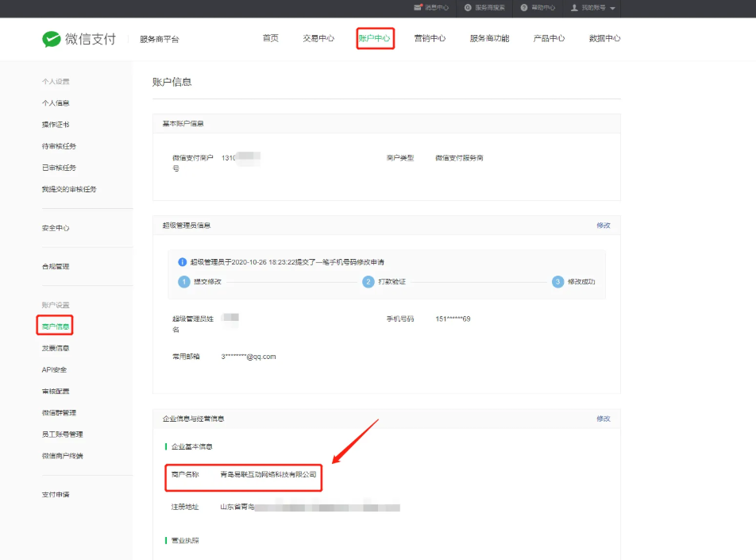The image size is (756, 560).
Task: Click the blue info icon in notice
Action: point(183,261)
